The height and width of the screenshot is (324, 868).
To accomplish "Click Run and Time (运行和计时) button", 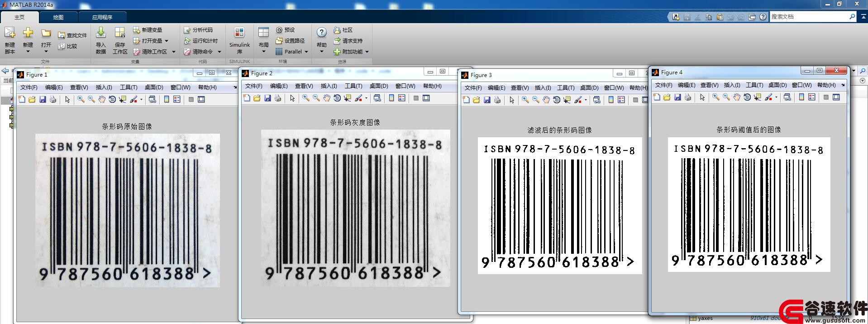I will pyautogui.click(x=200, y=41).
